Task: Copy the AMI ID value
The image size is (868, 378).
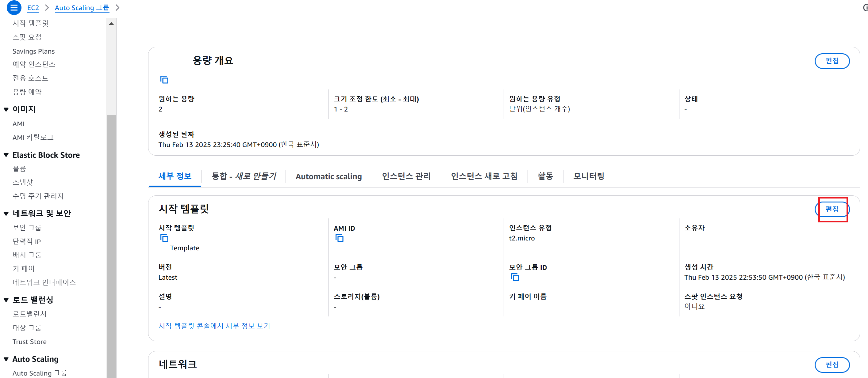Action: click(x=339, y=238)
